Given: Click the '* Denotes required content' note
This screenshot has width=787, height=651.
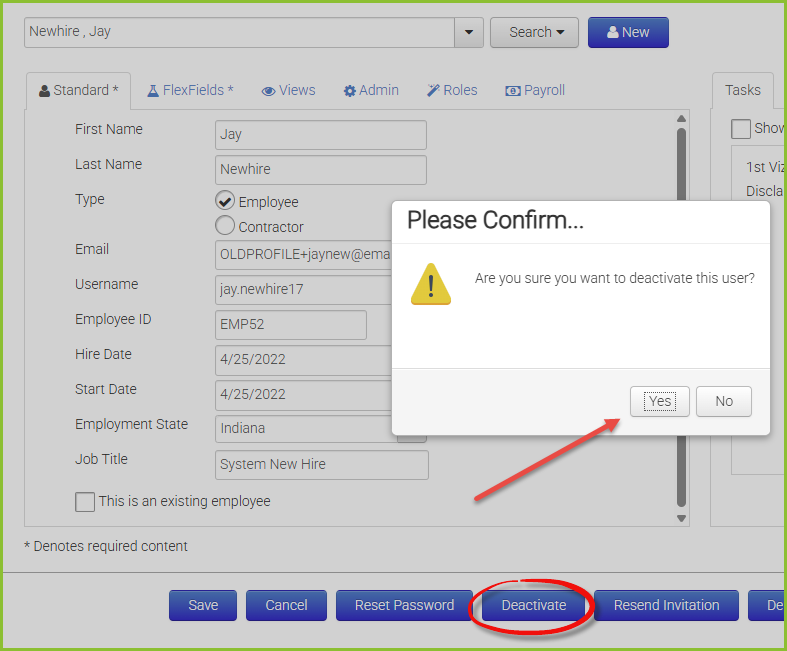Looking at the screenshot, I should [x=106, y=546].
